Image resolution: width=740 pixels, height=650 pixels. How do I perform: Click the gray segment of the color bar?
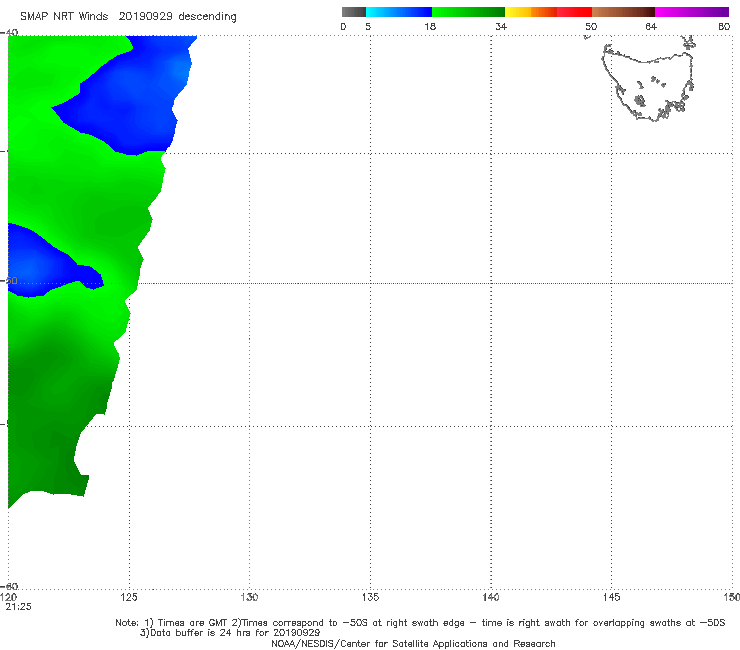[354, 12]
